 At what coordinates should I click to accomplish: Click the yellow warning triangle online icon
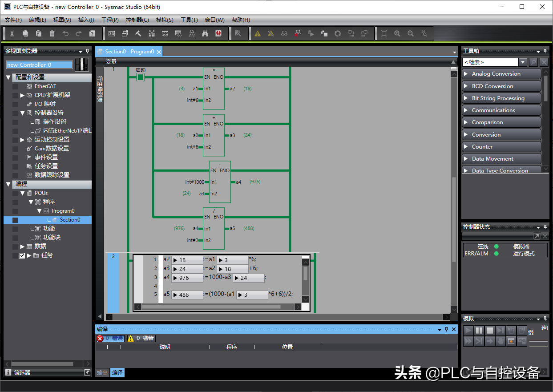(x=258, y=33)
